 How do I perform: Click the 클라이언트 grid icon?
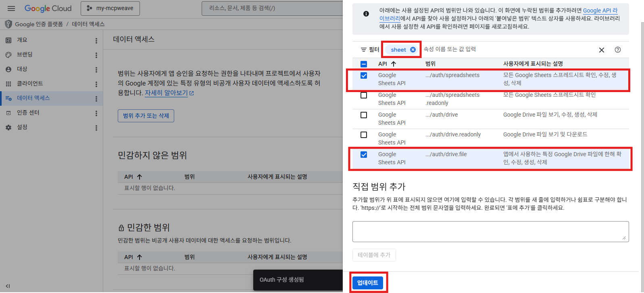coord(8,84)
